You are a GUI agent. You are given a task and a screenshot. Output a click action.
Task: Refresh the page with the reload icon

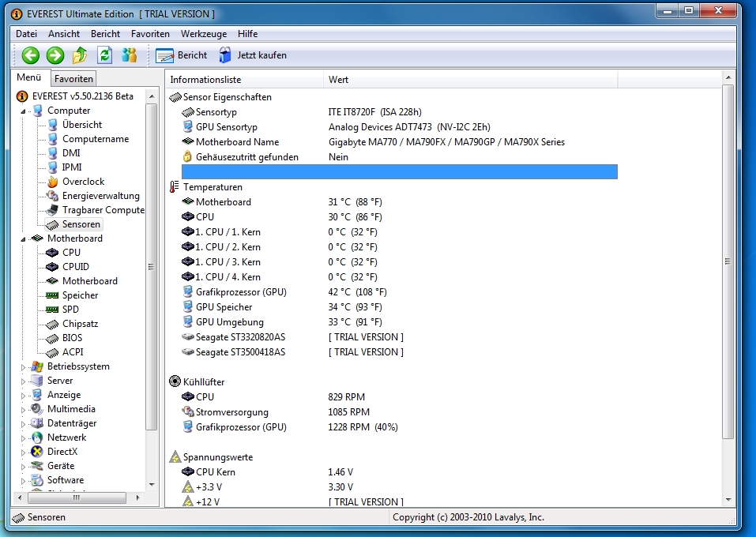tap(104, 55)
